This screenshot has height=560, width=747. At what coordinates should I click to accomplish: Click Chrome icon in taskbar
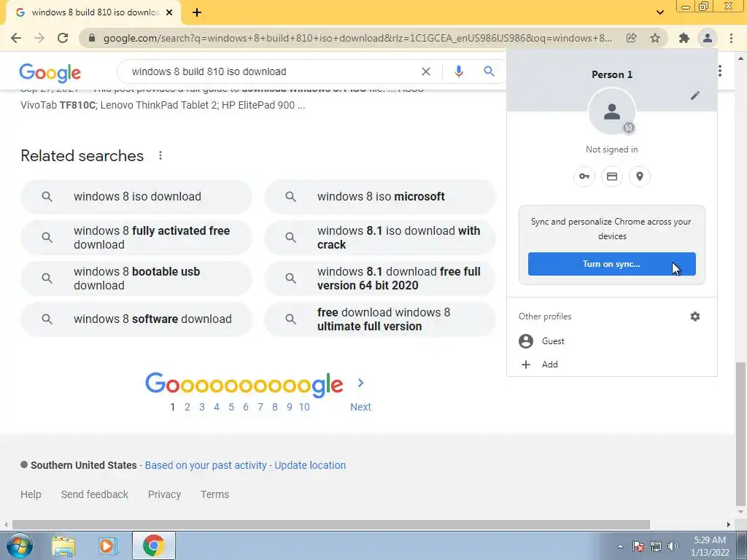tap(153, 545)
